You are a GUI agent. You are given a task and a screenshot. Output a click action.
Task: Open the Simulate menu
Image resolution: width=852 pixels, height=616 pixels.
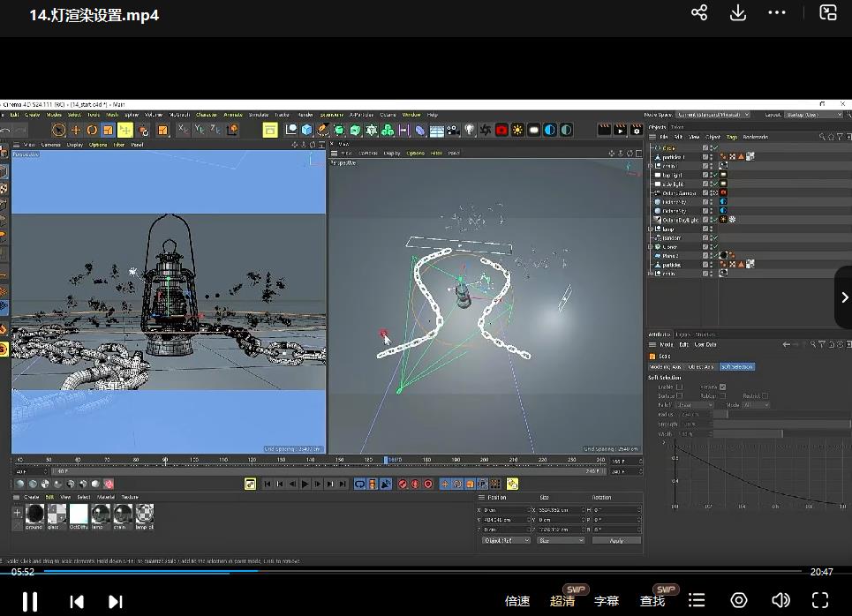[x=258, y=115]
